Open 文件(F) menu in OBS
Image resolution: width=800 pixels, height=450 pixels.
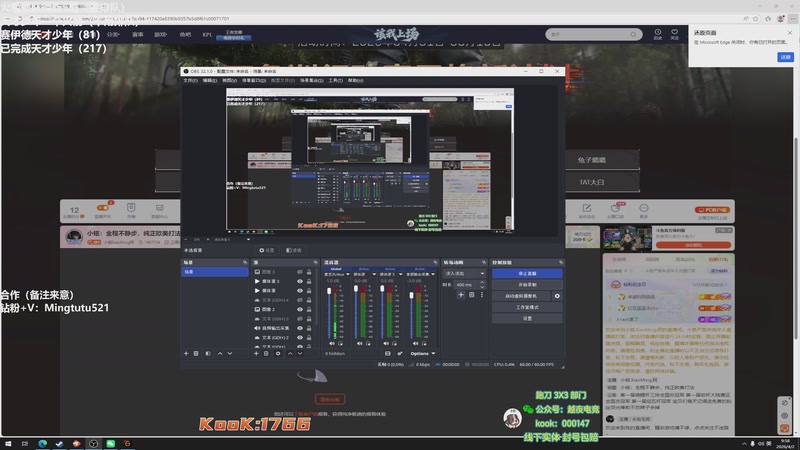tap(190, 80)
